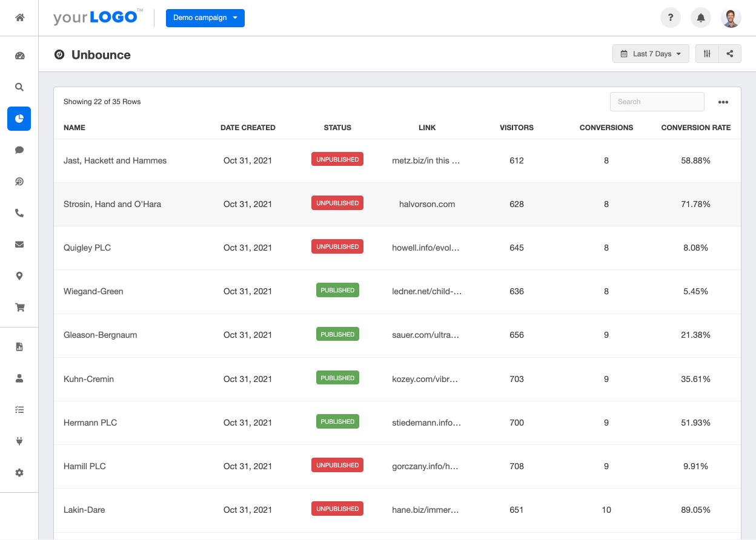Sort table by Visitors column header

pos(516,128)
